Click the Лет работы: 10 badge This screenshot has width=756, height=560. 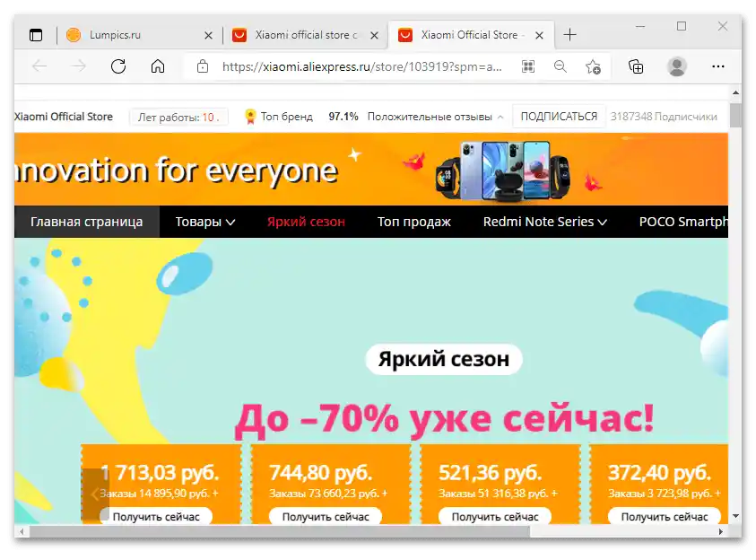click(178, 118)
